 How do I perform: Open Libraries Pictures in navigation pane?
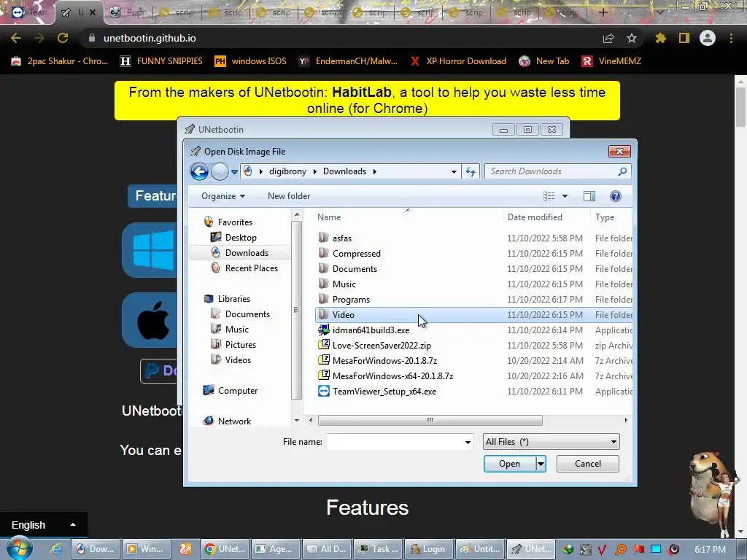[x=233, y=344]
